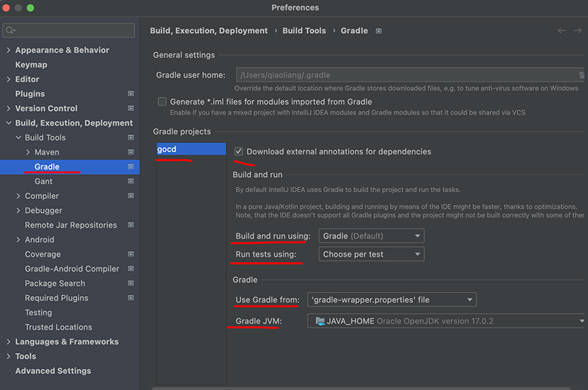Click project settings icon beside Version Control
588x390 pixels.
(131, 108)
